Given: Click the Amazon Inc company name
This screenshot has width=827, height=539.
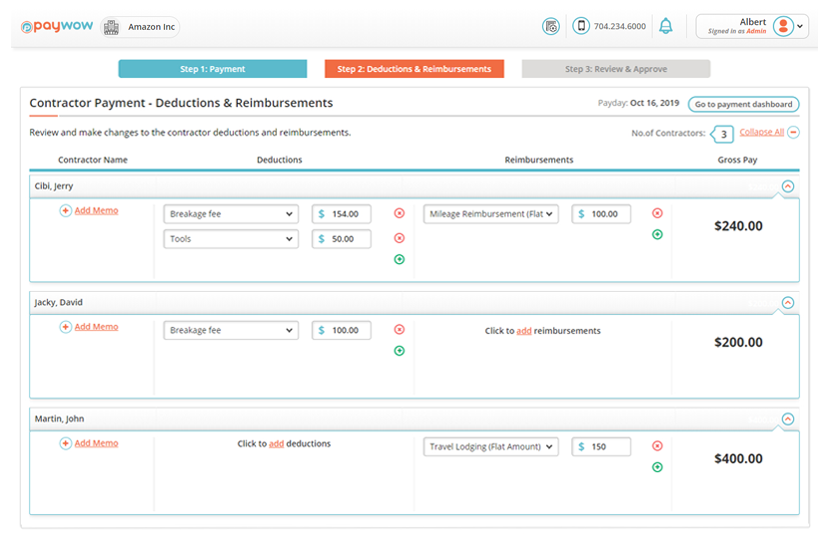Looking at the screenshot, I should click(151, 27).
